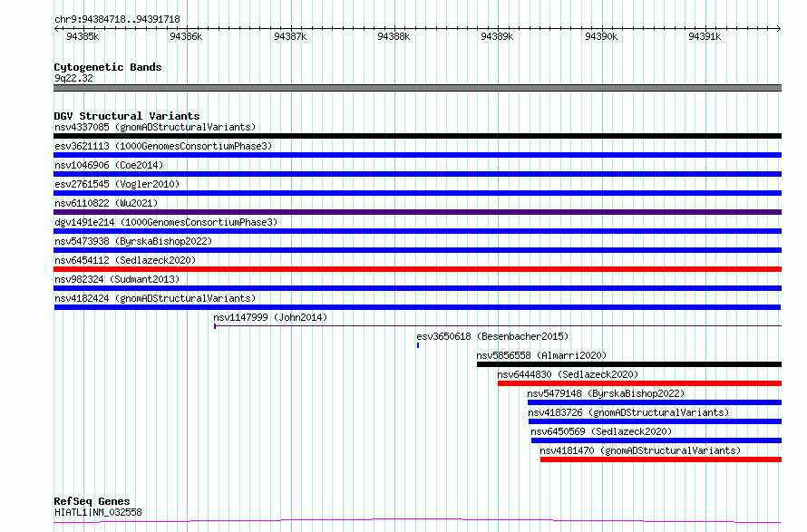
Task: Open nsv5479148 ByrskaBishop2022 label
Action: coord(606,393)
